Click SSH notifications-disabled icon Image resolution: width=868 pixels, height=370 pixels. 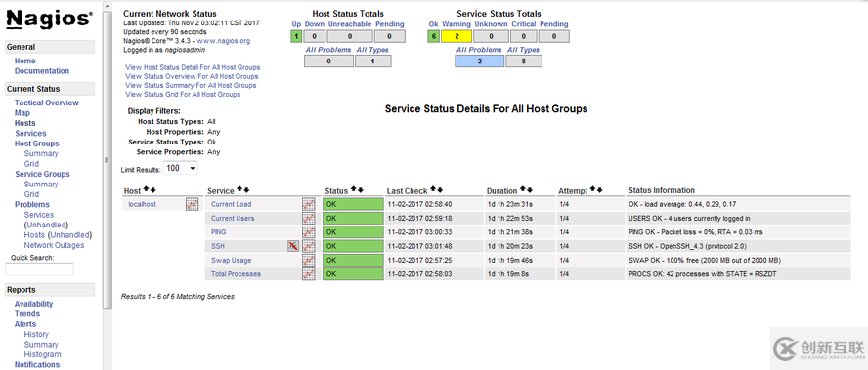click(293, 246)
